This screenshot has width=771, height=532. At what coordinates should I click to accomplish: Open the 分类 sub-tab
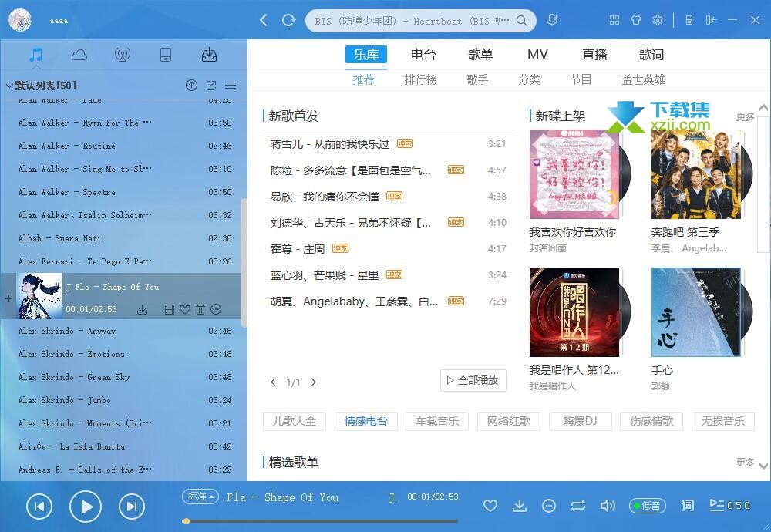click(529, 79)
